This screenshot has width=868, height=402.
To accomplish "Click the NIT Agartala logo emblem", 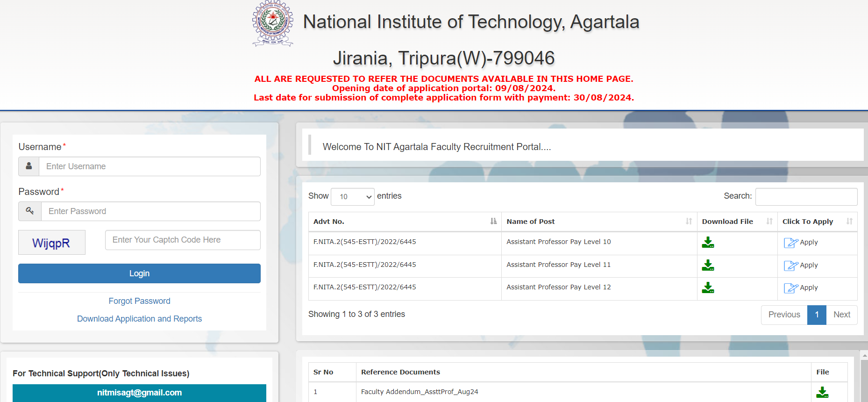I will [x=273, y=23].
